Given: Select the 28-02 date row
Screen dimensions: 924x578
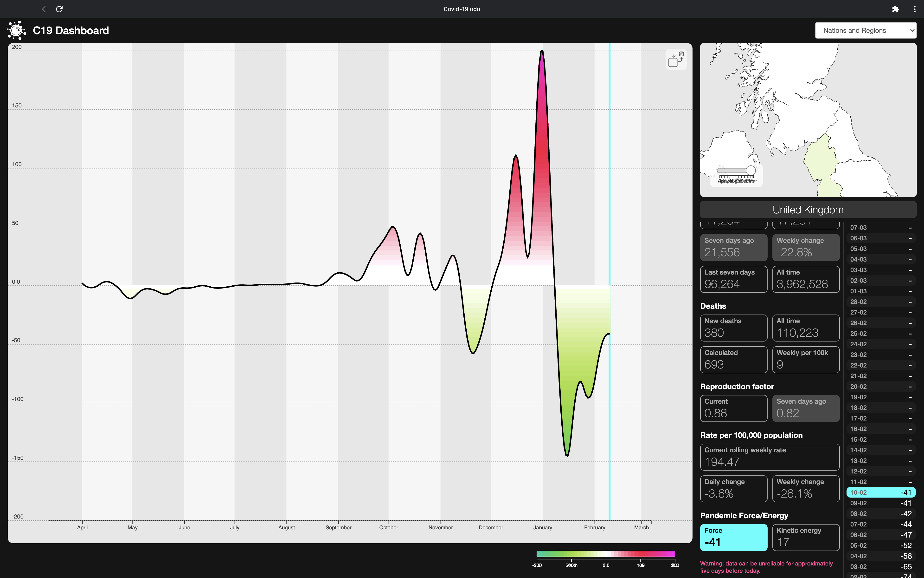Looking at the screenshot, I should [881, 302].
